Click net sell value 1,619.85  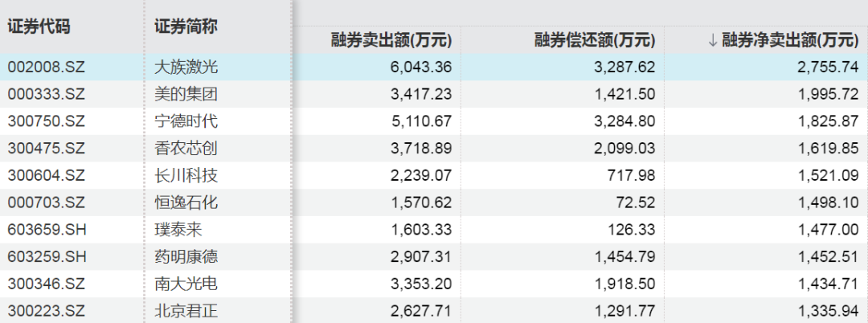click(x=828, y=149)
